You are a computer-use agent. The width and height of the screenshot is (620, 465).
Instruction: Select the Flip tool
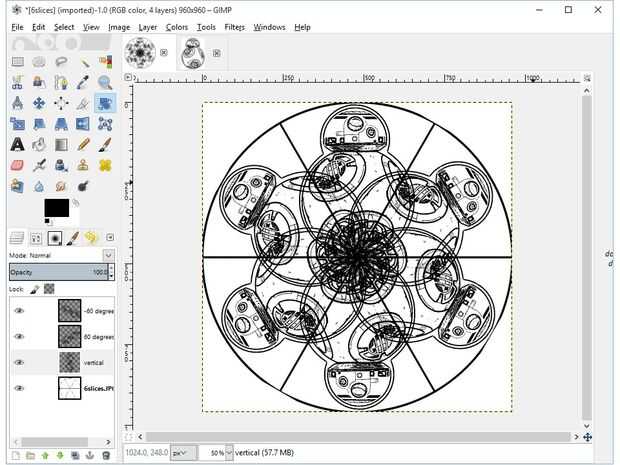[x=83, y=124]
